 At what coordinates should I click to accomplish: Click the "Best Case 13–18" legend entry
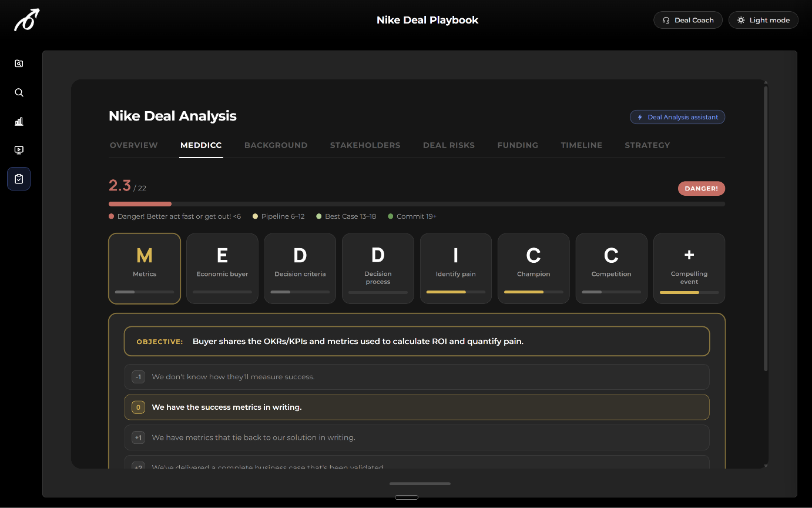[x=346, y=216]
